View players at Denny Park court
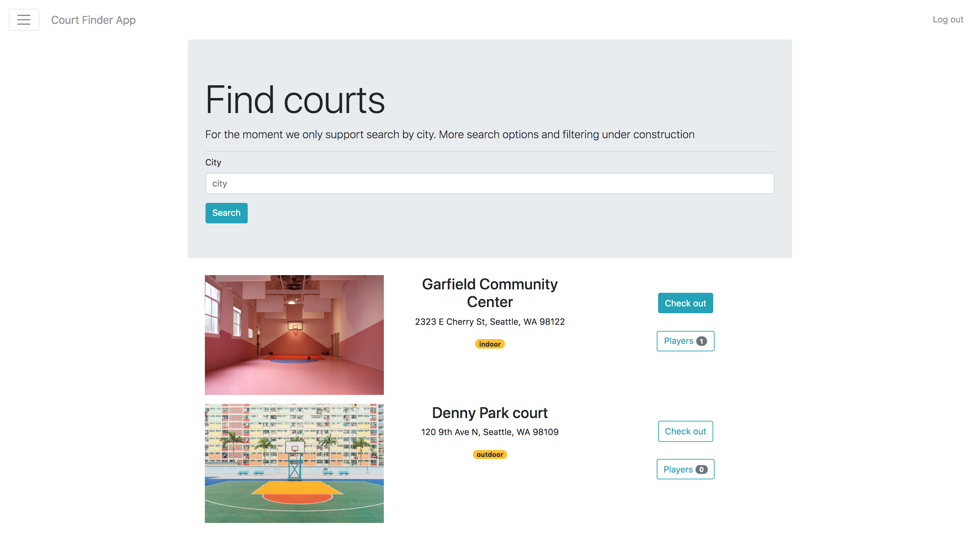Screen dimensions: 980x542 (x=685, y=469)
